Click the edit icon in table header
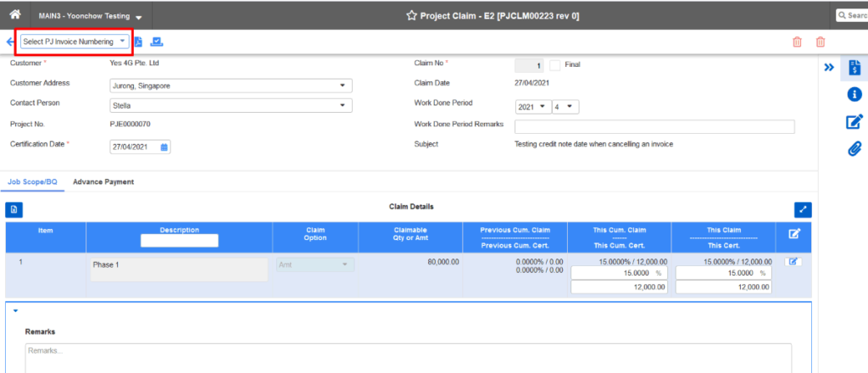The image size is (868, 373). point(793,234)
